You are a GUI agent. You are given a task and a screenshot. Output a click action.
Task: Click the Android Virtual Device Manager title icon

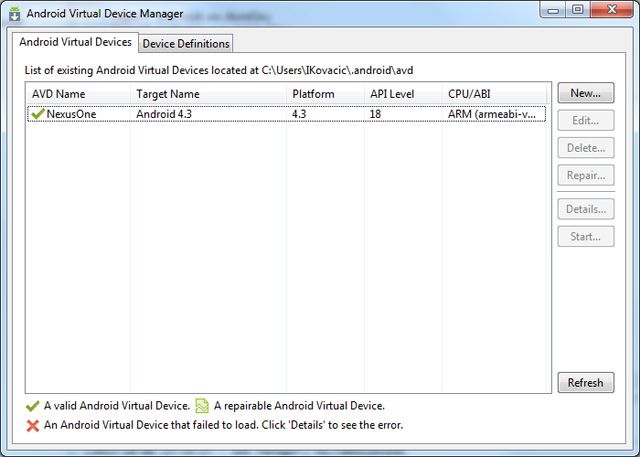point(15,13)
